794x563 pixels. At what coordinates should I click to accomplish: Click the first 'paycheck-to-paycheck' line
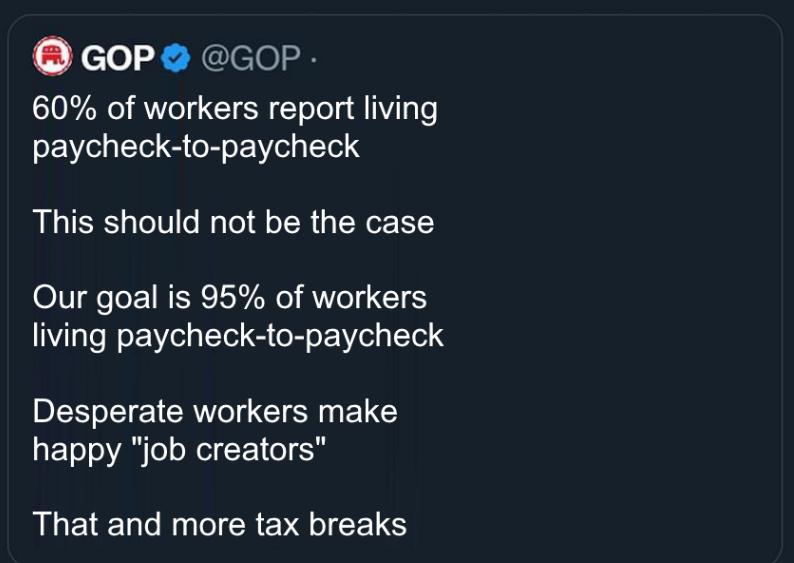pyautogui.click(x=196, y=147)
